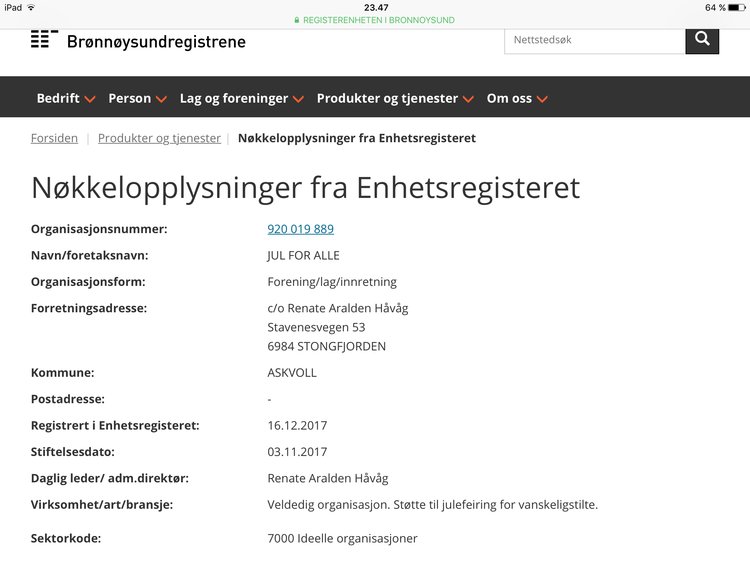Click the Forretningsadresse label
This screenshot has height=563, width=750.
[x=89, y=308]
